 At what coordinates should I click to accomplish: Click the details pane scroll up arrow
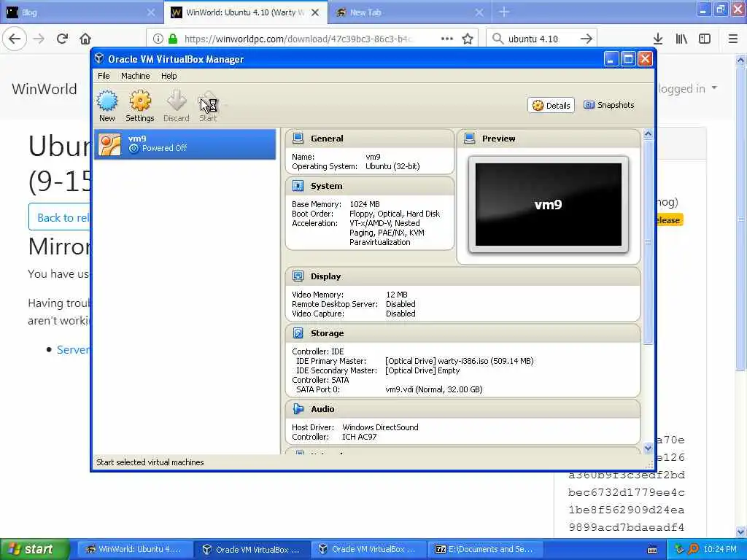click(x=648, y=134)
